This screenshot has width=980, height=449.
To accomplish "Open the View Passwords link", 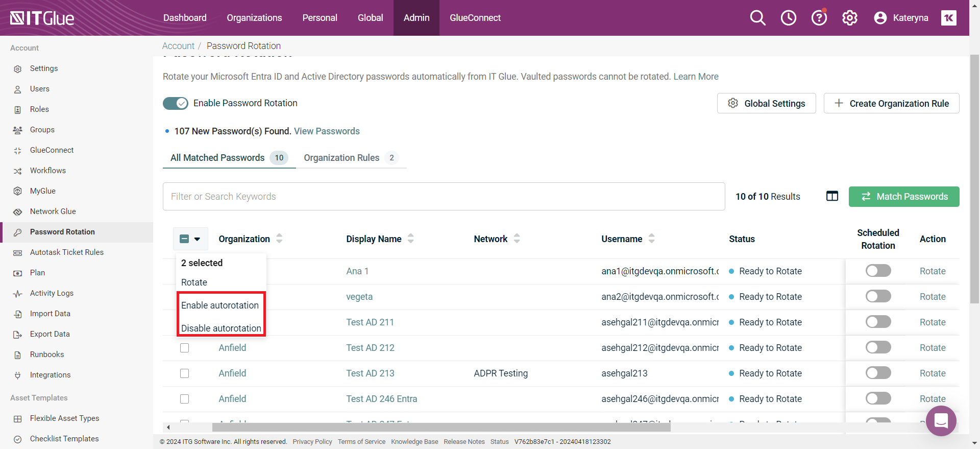I will [327, 131].
